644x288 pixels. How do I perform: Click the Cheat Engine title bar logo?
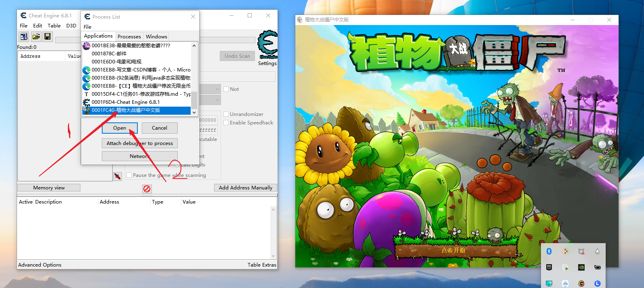pyautogui.click(x=23, y=15)
